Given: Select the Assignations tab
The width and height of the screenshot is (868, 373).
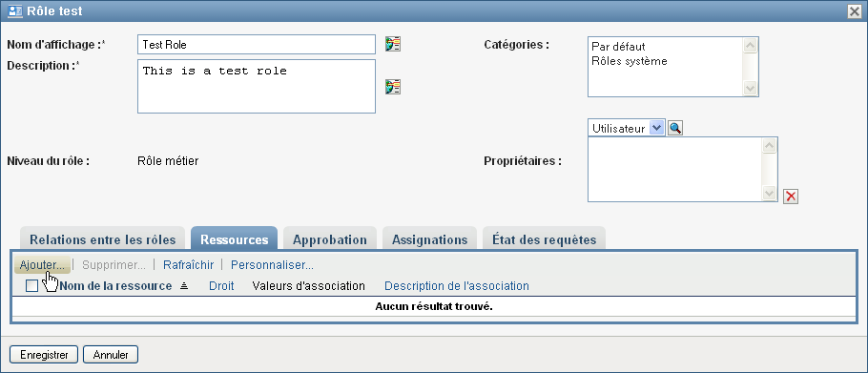Looking at the screenshot, I should coord(429,239).
